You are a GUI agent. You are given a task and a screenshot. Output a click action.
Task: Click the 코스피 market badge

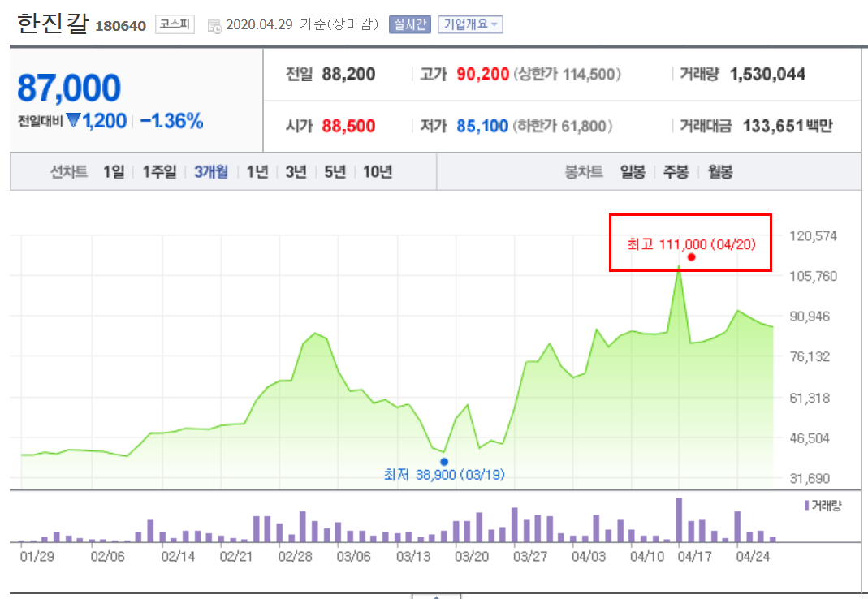[174, 24]
